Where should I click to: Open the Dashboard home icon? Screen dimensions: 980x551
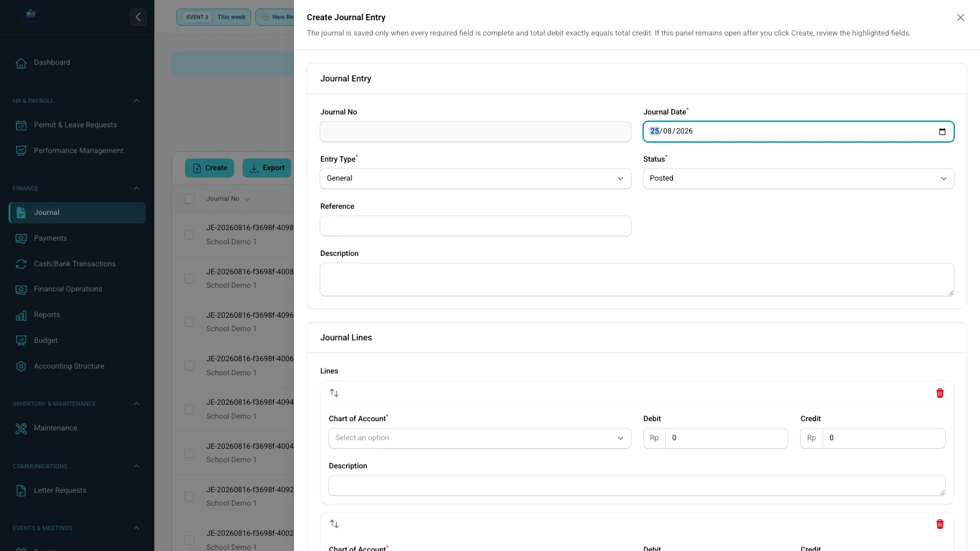pyautogui.click(x=21, y=63)
